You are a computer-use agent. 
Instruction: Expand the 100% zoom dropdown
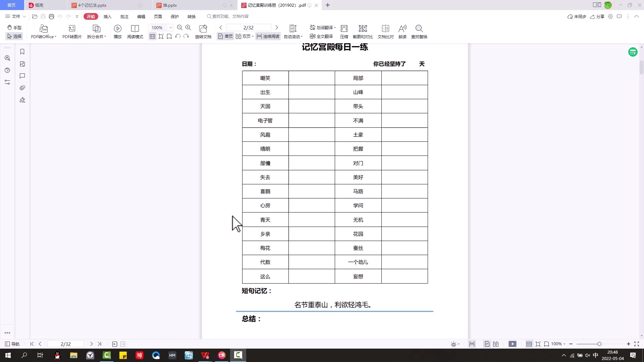pyautogui.click(x=170, y=27)
